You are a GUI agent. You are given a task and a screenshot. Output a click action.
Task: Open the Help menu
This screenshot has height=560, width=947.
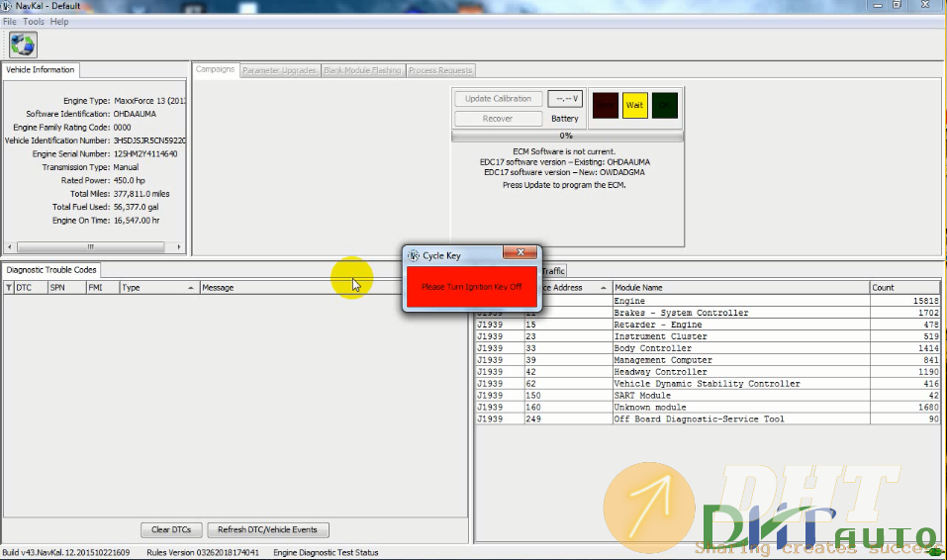click(x=59, y=22)
